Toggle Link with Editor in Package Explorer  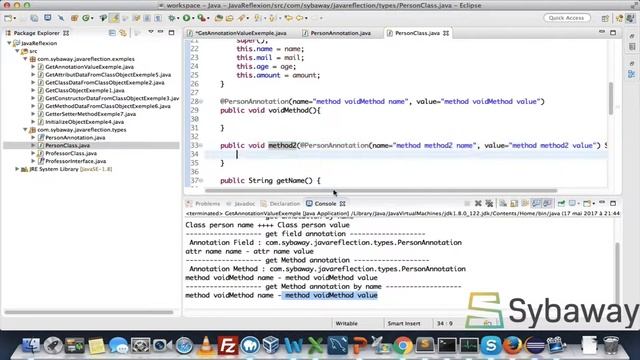(123, 33)
